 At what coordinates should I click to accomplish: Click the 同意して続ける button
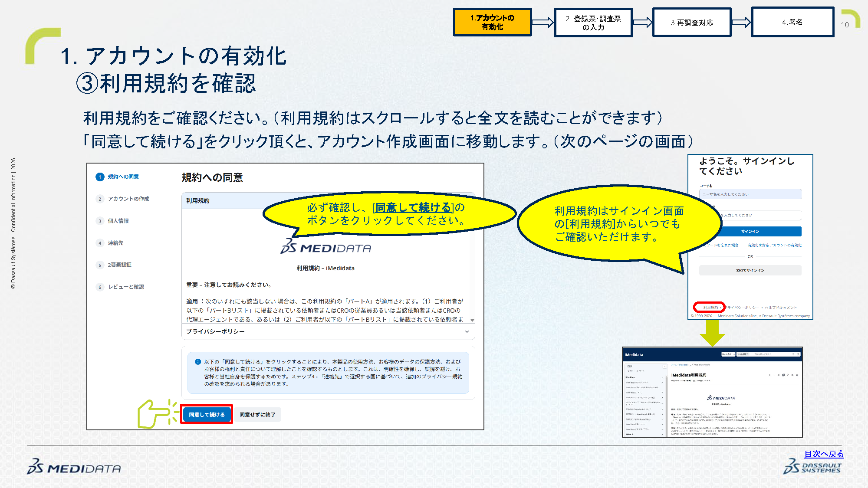click(207, 415)
